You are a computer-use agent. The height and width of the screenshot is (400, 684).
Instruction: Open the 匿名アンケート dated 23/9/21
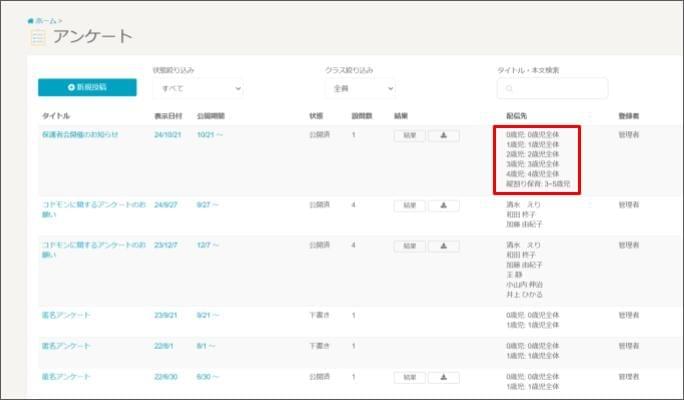[x=66, y=315]
